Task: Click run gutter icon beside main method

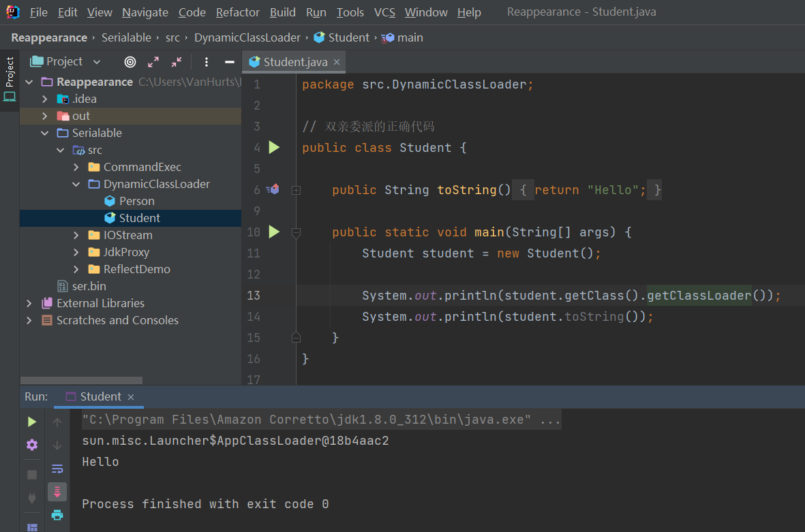Action: coord(274,232)
